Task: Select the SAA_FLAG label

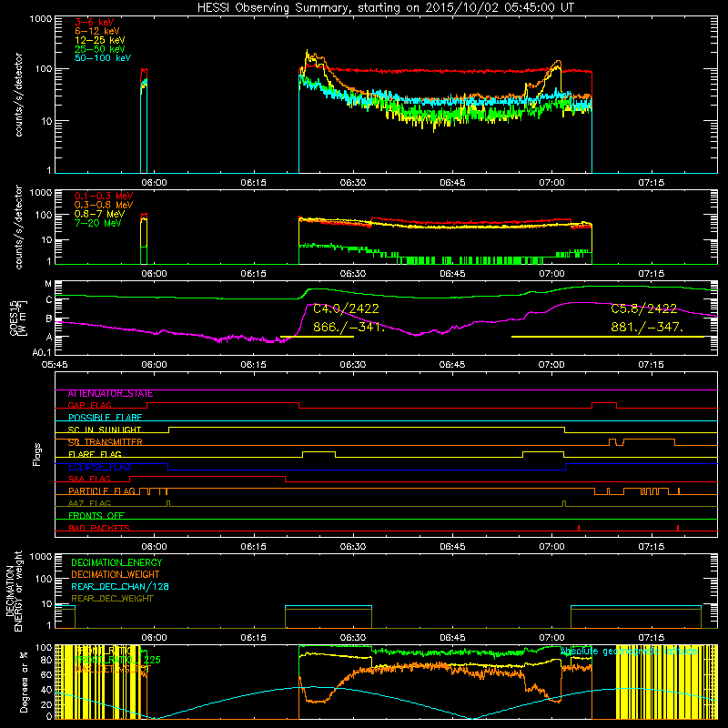Action: [89, 480]
